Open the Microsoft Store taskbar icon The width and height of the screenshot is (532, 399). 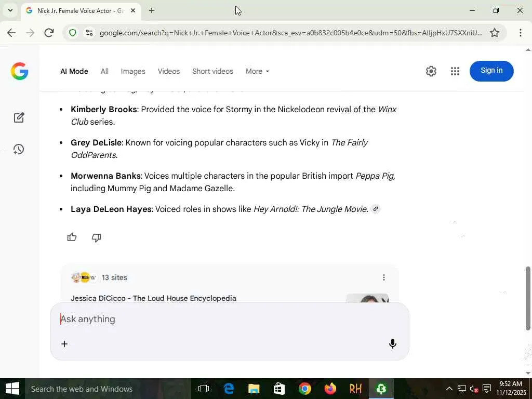279,389
